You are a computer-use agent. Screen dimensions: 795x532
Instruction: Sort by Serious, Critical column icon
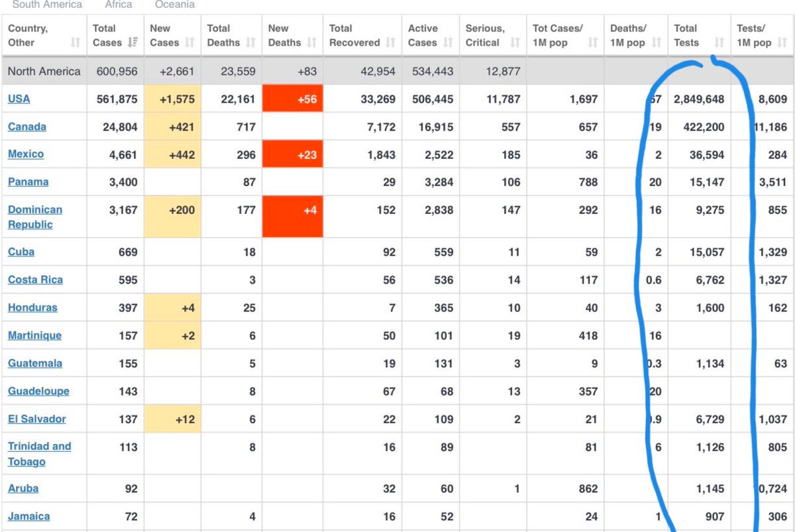click(515, 42)
